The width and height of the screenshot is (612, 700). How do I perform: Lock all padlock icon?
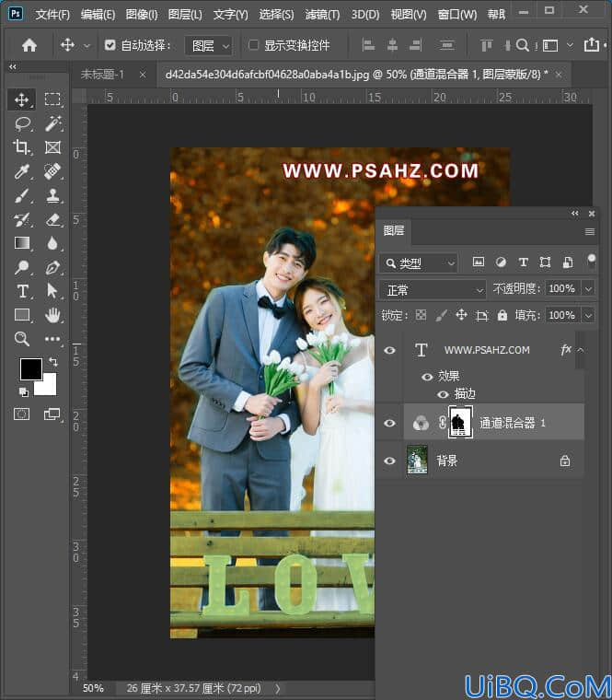(x=502, y=315)
